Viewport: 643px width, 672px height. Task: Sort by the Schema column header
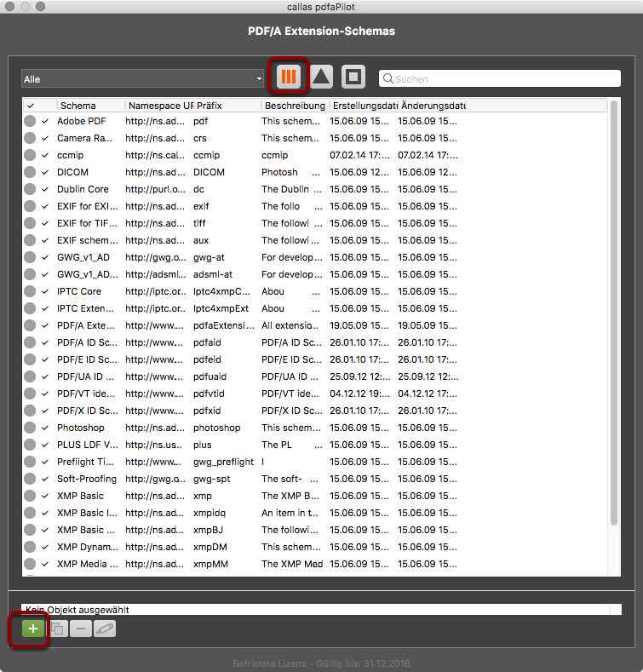click(90, 106)
